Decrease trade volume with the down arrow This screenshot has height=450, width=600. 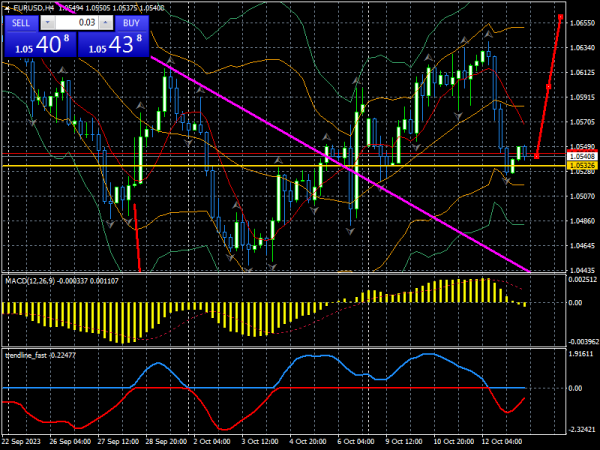point(50,22)
